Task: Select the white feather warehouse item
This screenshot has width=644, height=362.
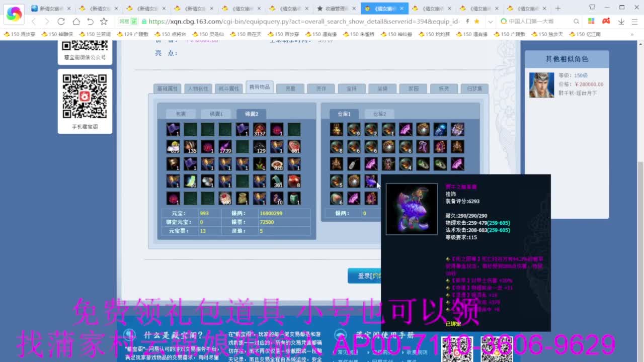Action: (354, 164)
